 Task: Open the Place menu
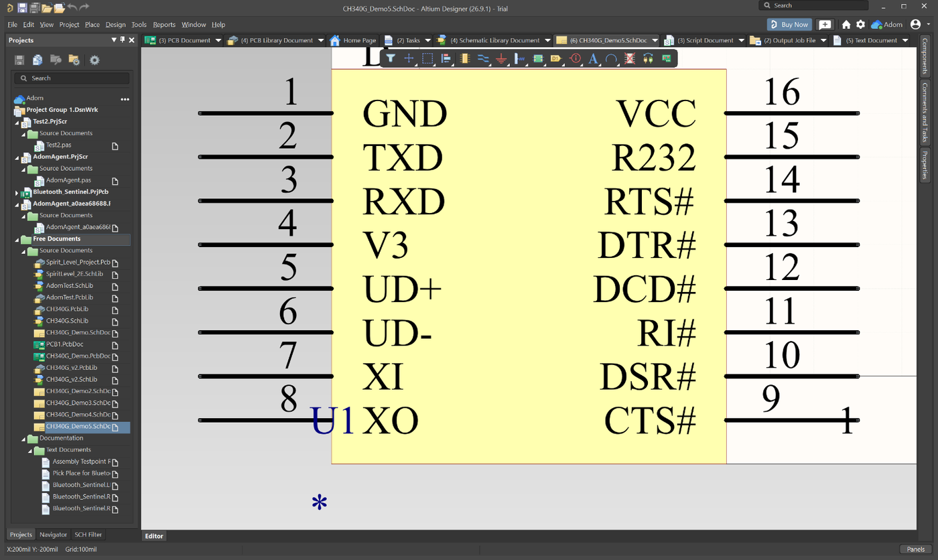point(92,24)
